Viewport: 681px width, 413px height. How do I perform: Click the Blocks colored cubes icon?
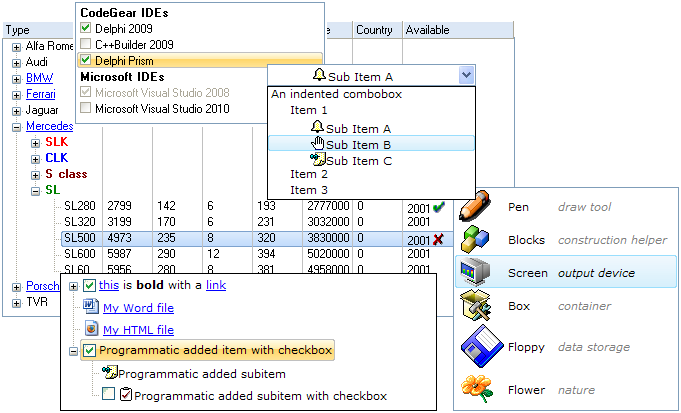475,239
